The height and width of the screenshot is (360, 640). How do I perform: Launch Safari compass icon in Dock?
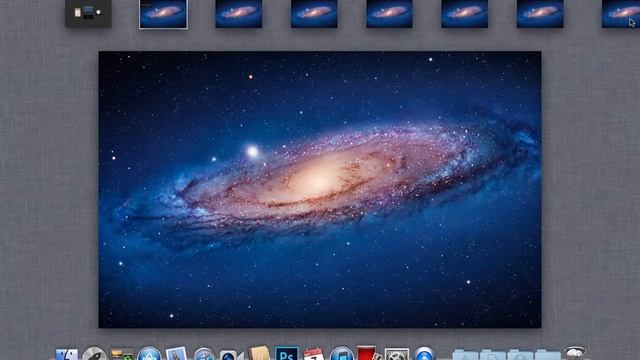pyautogui.click(x=204, y=354)
